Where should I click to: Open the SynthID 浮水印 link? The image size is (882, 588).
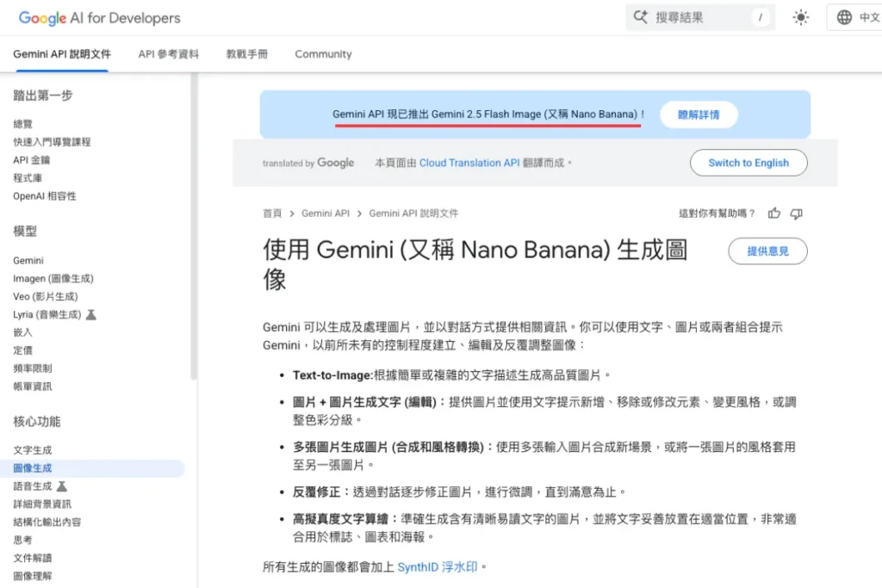click(437, 566)
